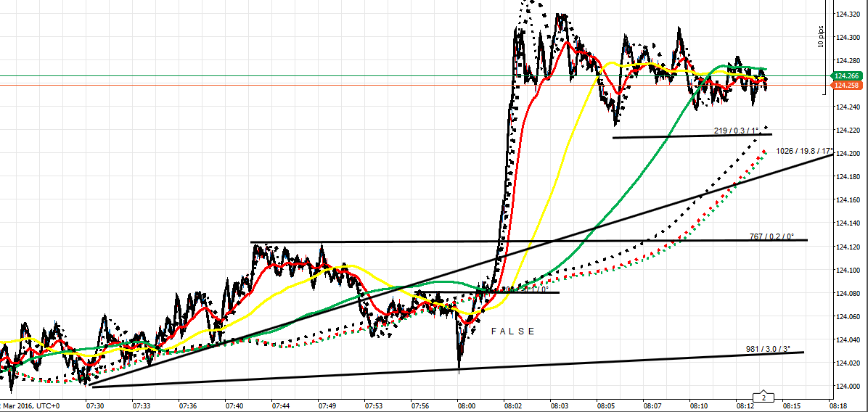Click the green 124.266 price tag

click(846, 75)
